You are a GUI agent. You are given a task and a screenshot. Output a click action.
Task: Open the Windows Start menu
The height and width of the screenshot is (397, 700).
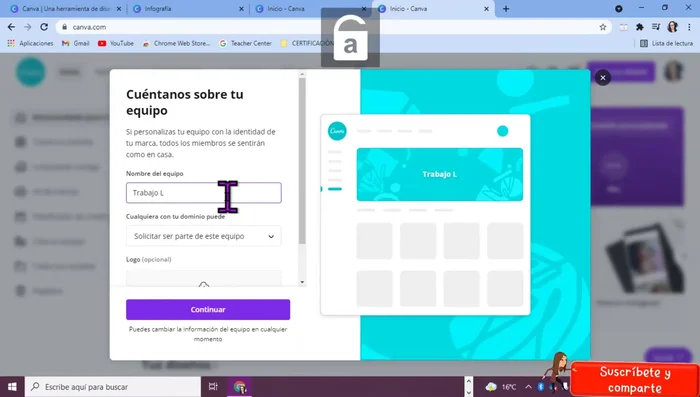click(x=12, y=387)
